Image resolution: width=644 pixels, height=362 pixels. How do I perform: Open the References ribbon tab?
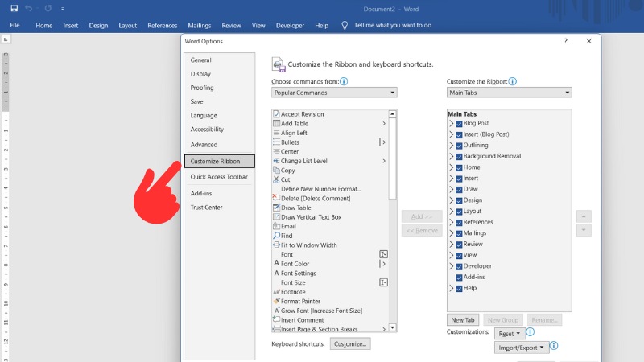162,25
